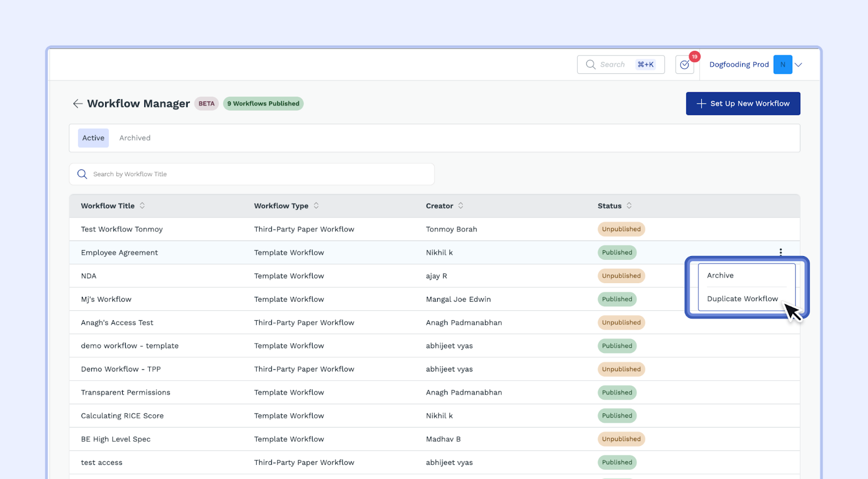Click the three-dot menu for Employee Agreement
Image resolution: width=868 pixels, height=479 pixels.
click(x=781, y=252)
